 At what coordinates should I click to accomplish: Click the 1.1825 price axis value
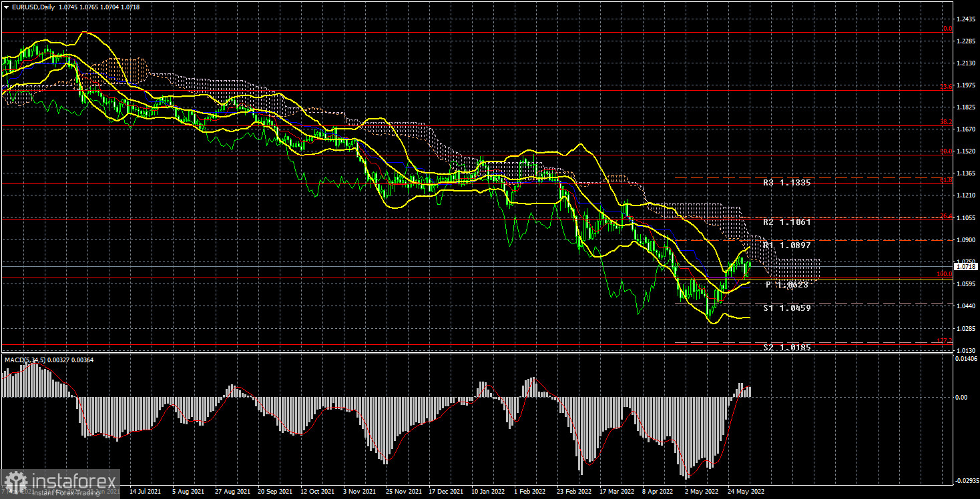[965, 107]
